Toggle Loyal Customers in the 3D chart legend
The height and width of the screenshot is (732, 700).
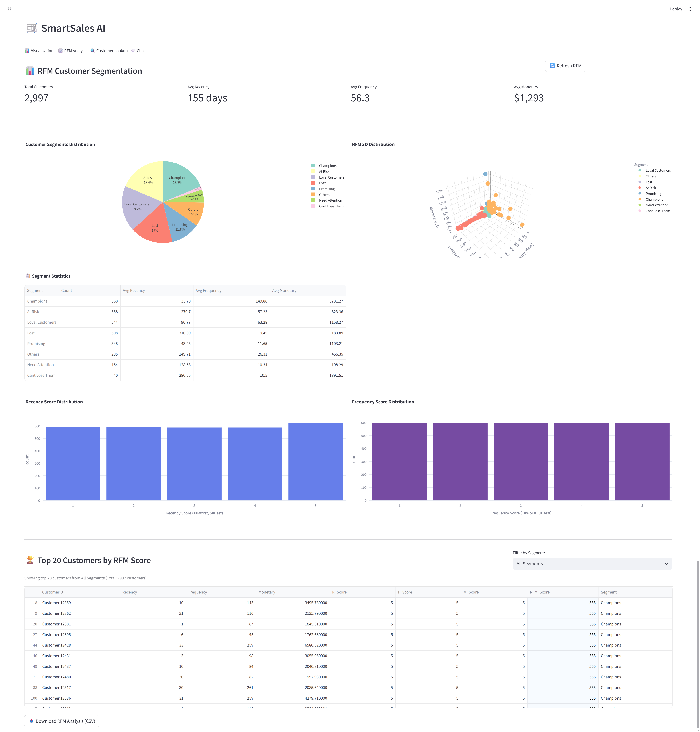(x=658, y=171)
